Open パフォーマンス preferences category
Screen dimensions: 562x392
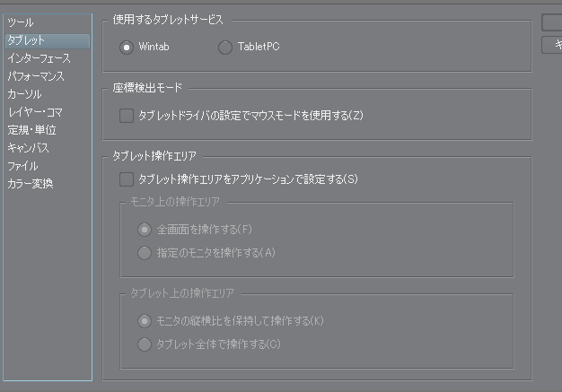(x=37, y=76)
